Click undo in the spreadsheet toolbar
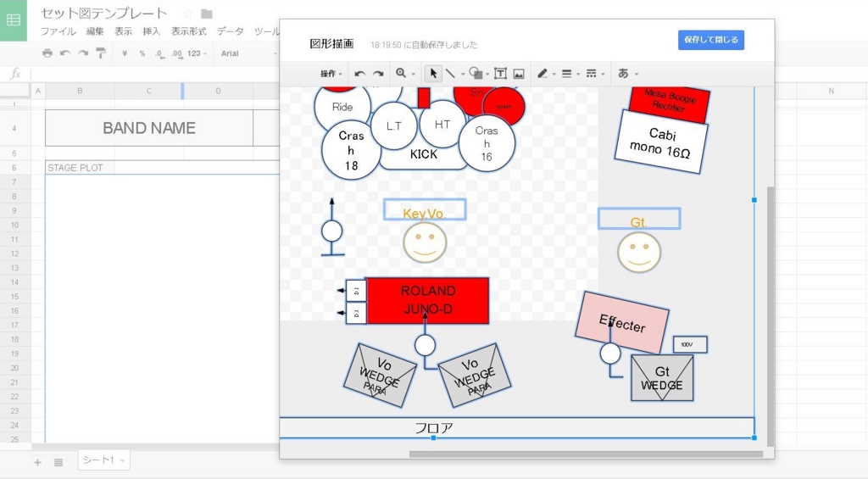The width and height of the screenshot is (868, 479). pos(65,53)
